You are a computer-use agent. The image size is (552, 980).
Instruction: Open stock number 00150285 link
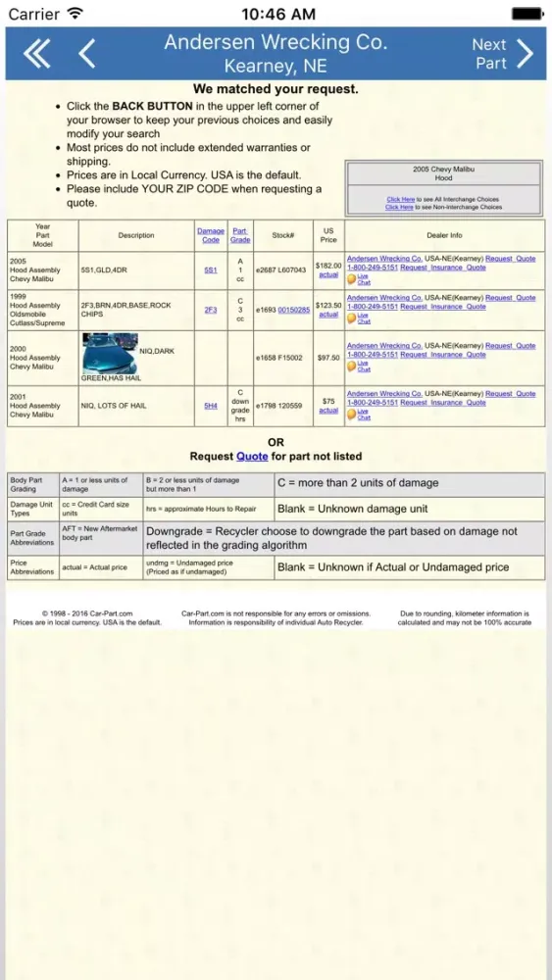pyautogui.click(x=294, y=310)
